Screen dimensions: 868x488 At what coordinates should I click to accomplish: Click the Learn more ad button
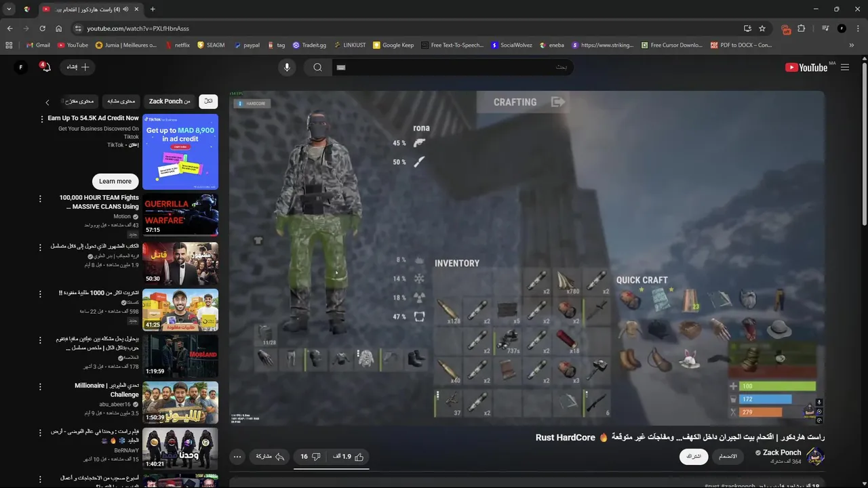click(x=115, y=181)
